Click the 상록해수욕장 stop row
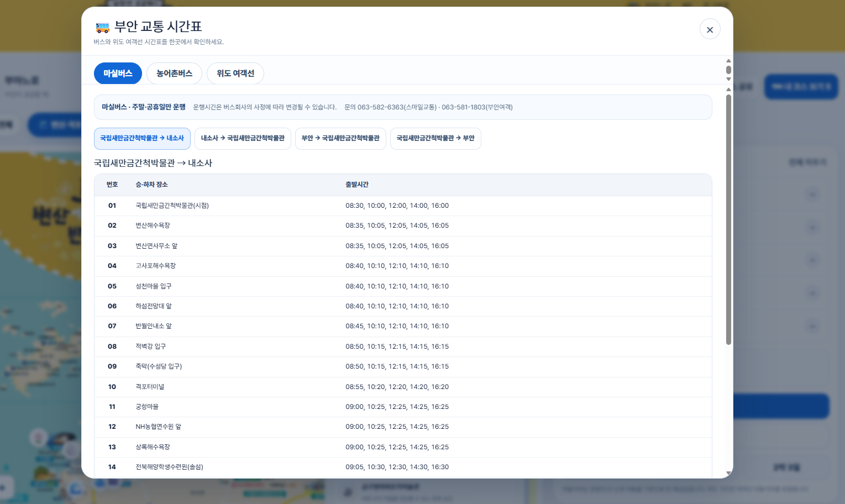Screen dimensions: 845x504 click(403, 447)
